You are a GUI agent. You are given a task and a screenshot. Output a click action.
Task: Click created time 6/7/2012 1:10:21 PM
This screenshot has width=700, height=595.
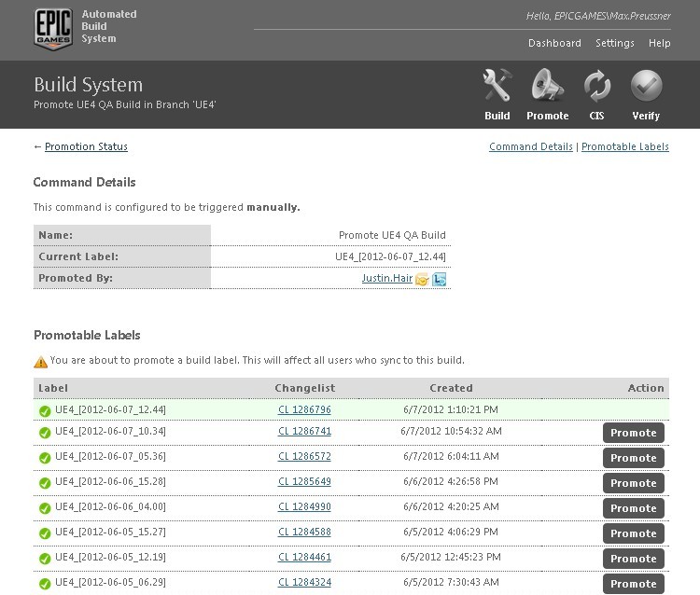[x=451, y=409]
